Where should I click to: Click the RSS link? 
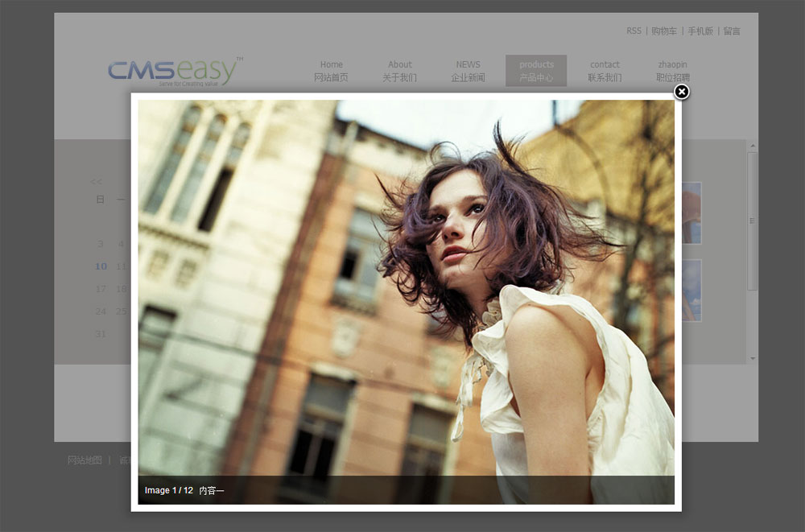pos(634,31)
